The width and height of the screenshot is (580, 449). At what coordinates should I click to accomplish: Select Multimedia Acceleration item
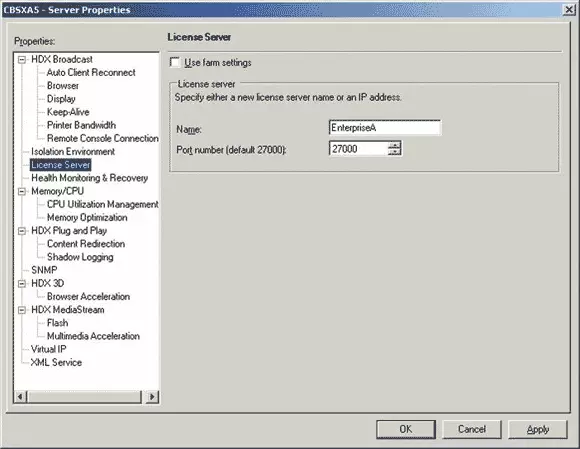[93, 336]
